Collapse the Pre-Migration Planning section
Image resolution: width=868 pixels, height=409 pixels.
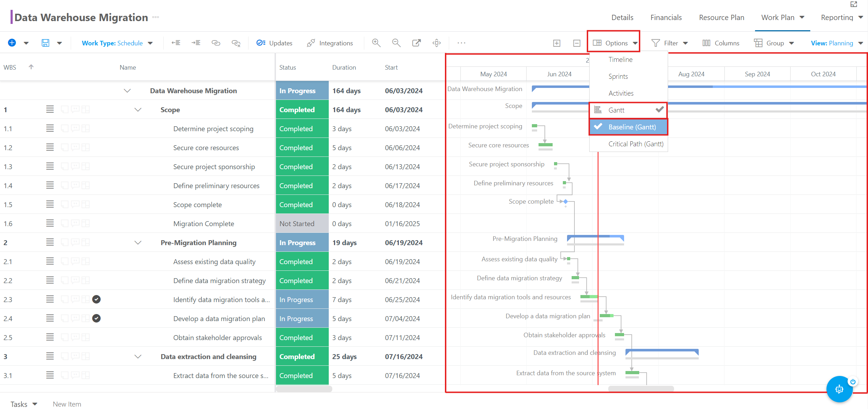pos(138,243)
